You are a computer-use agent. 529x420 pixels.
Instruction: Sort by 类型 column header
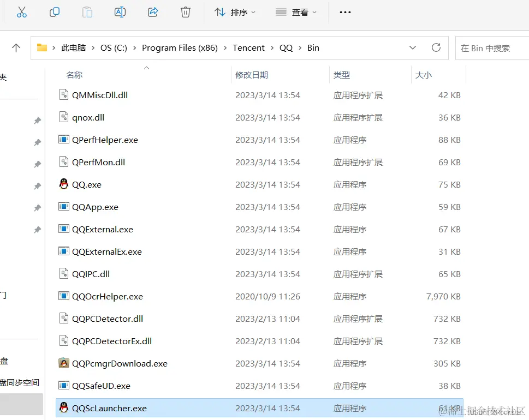click(341, 75)
